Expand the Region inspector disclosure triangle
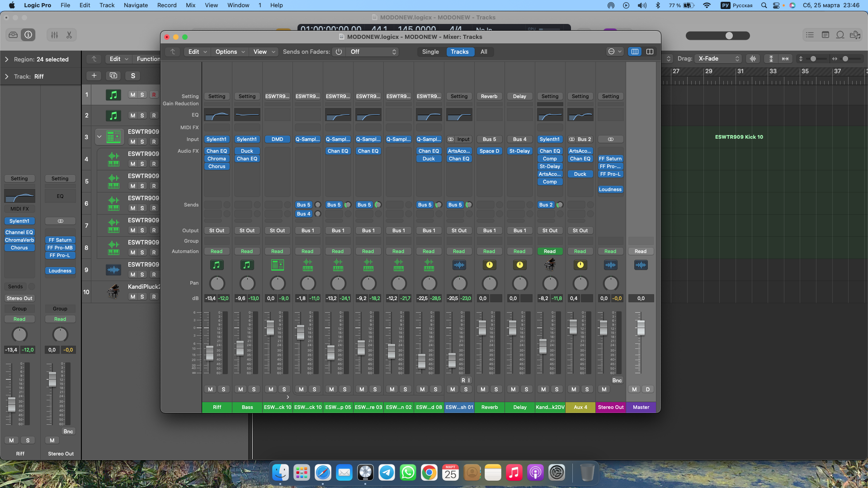 click(x=6, y=59)
